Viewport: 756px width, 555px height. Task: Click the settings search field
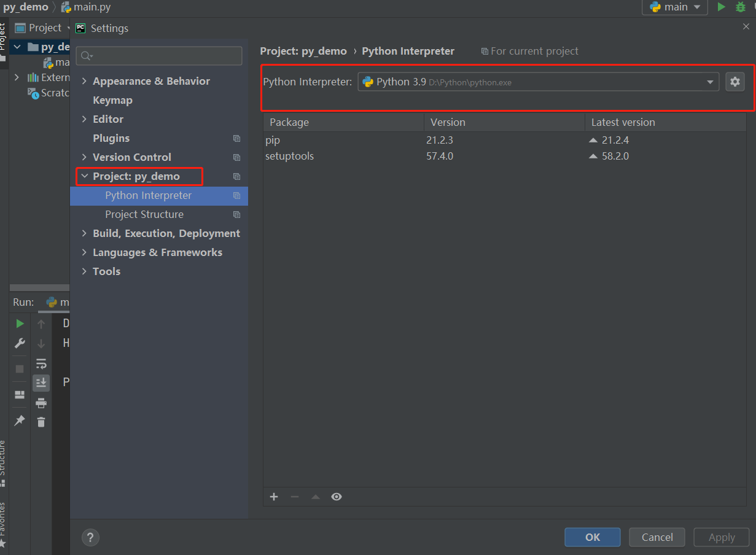[159, 56]
